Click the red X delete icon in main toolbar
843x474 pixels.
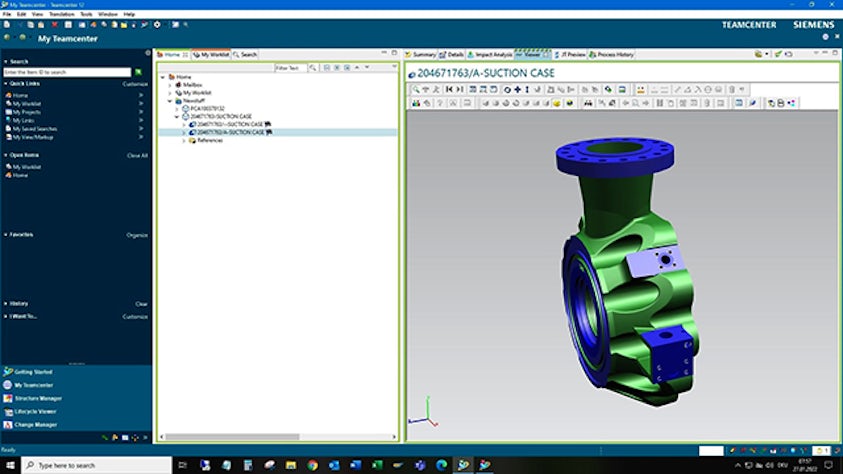point(54,25)
